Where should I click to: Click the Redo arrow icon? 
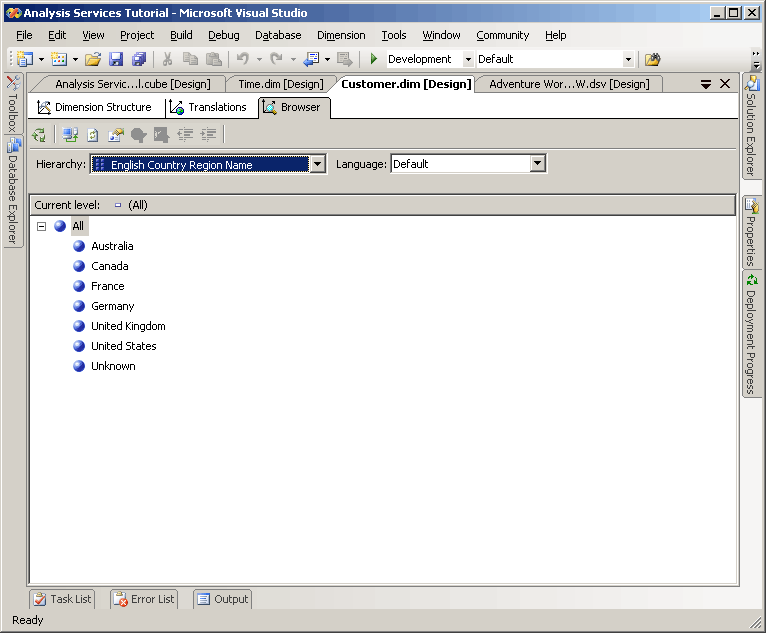(x=277, y=59)
